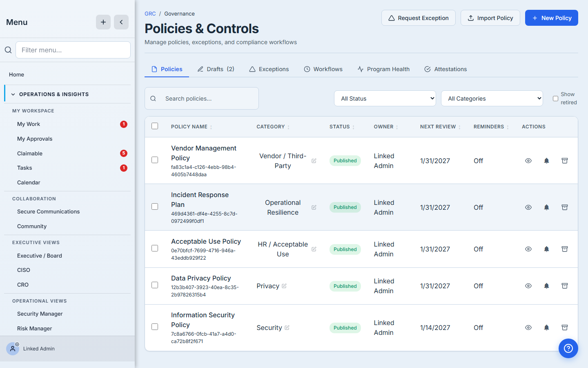Screen dimensions: 588x368
Task: Open reminder bell for Incident Response Plan
Action: click(546, 207)
